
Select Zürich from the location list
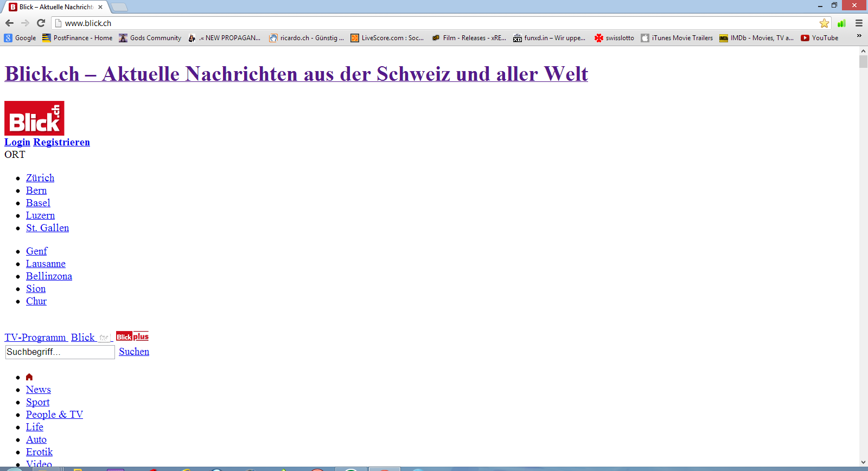40,178
